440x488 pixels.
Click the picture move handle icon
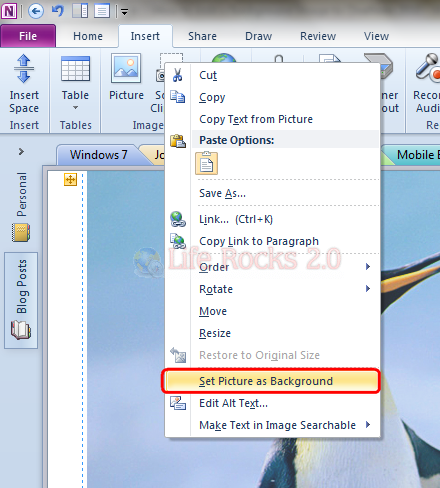click(70, 180)
